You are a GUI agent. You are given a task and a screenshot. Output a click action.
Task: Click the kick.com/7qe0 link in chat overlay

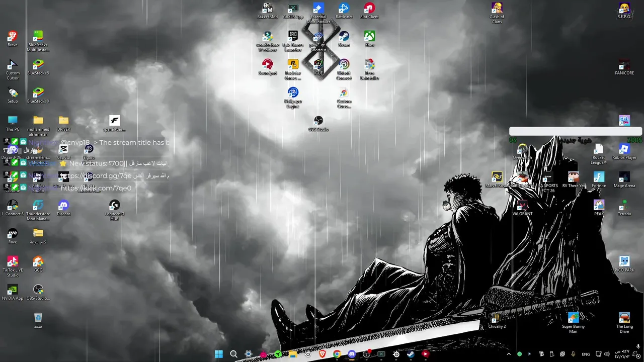pyautogui.click(x=96, y=188)
